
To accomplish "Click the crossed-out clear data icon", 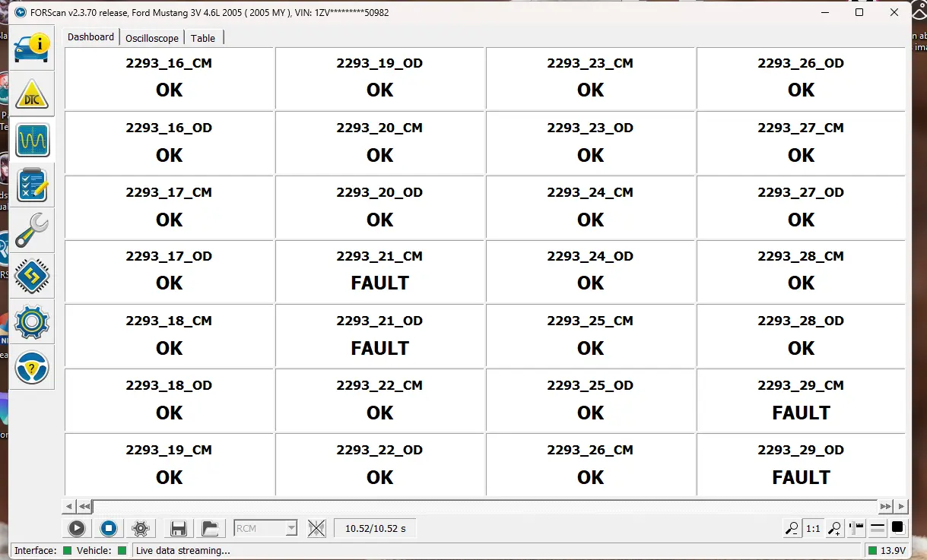I will point(316,528).
